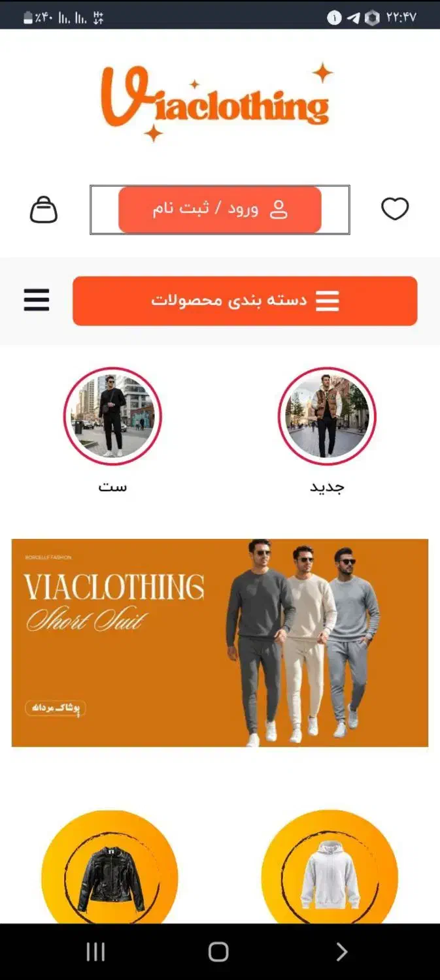The width and height of the screenshot is (440, 980).
Task: Select the جدید category label
Action: (327, 487)
